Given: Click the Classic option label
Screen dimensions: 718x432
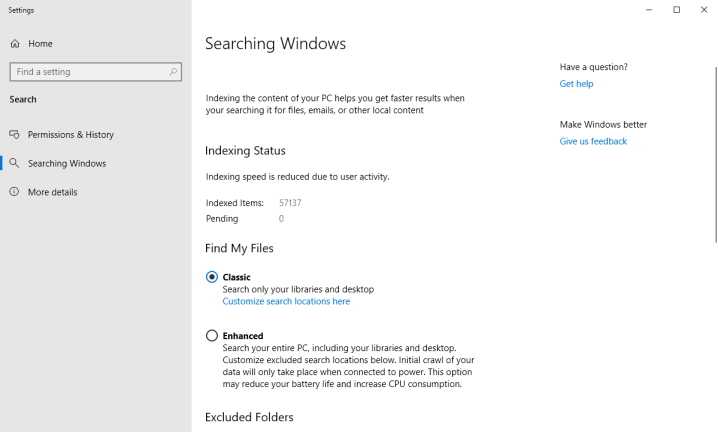Looking at the screenshot, I should 236,277.
